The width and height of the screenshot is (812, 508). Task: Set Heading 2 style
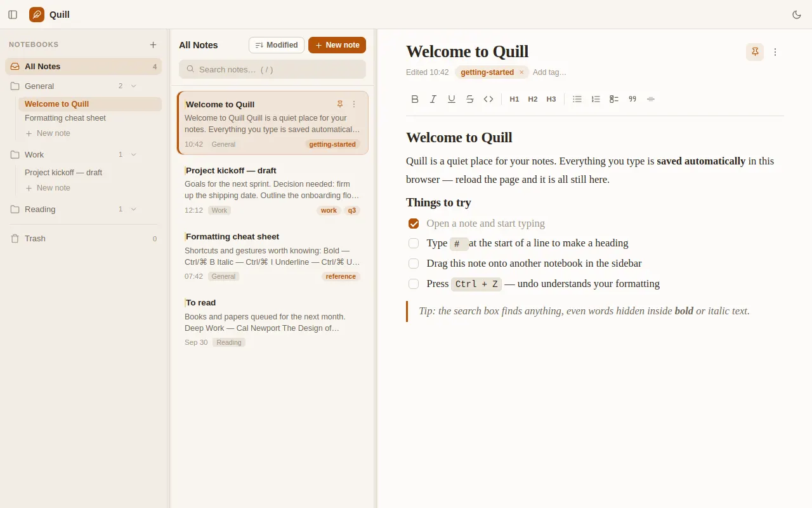533,99
